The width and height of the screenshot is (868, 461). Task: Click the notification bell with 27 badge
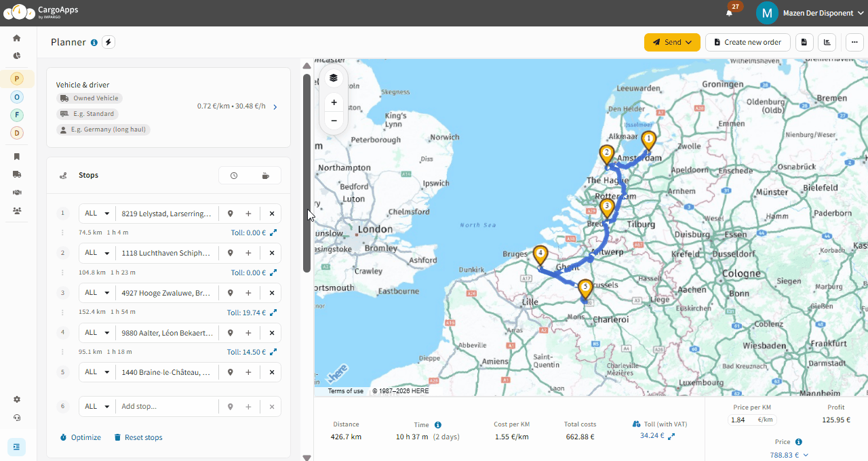tap(730, 12)
